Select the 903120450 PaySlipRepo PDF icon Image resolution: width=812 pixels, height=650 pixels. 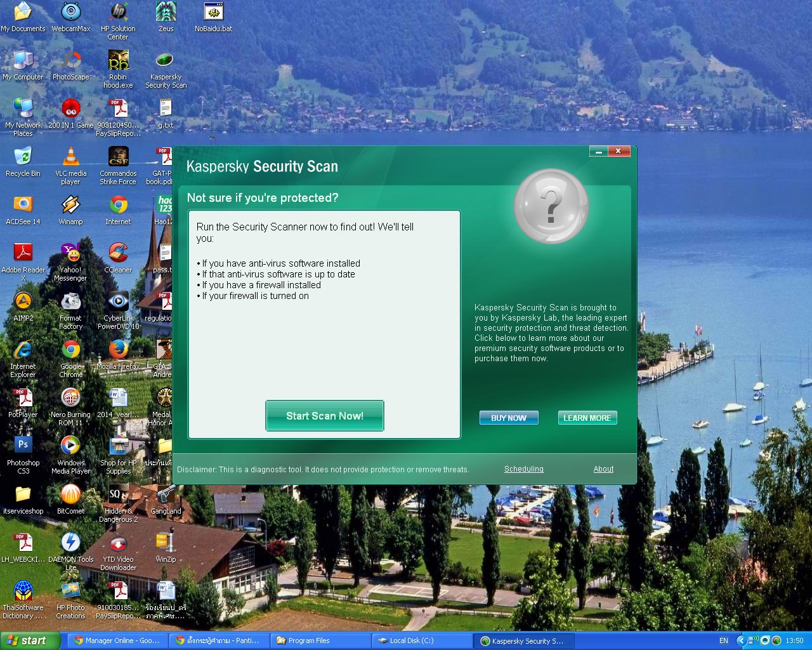118,117
